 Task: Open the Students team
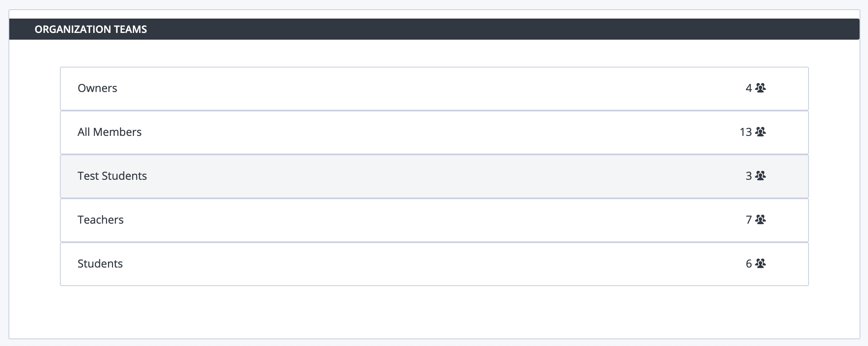(100, 264)
